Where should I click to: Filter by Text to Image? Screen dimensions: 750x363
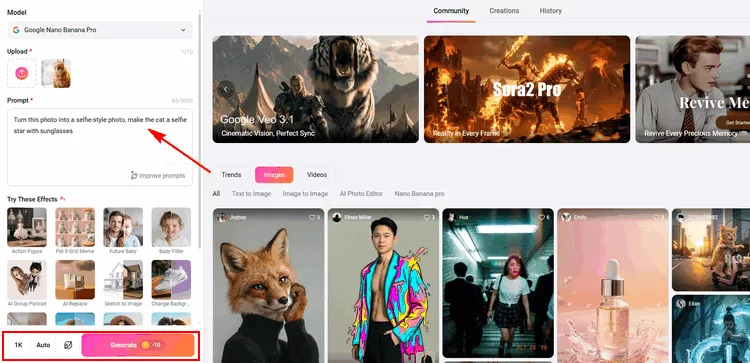tap(251, 194)
